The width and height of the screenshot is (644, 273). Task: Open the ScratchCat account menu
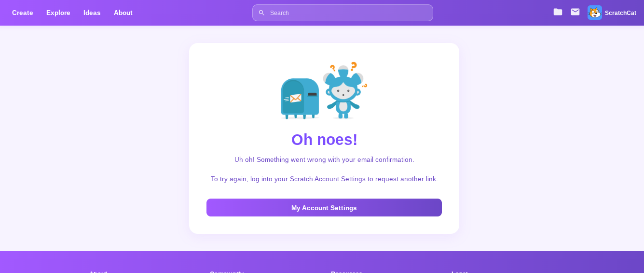pyautogui.click(x=620, y=13)
